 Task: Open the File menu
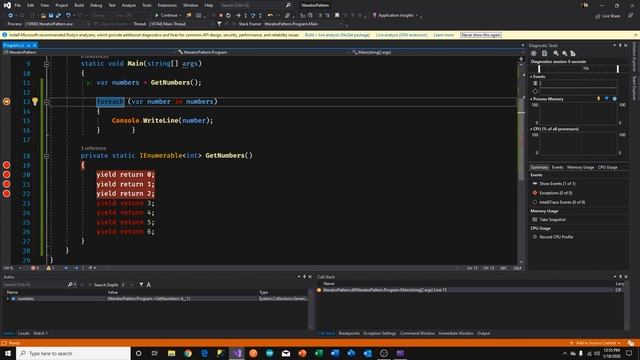18,5
